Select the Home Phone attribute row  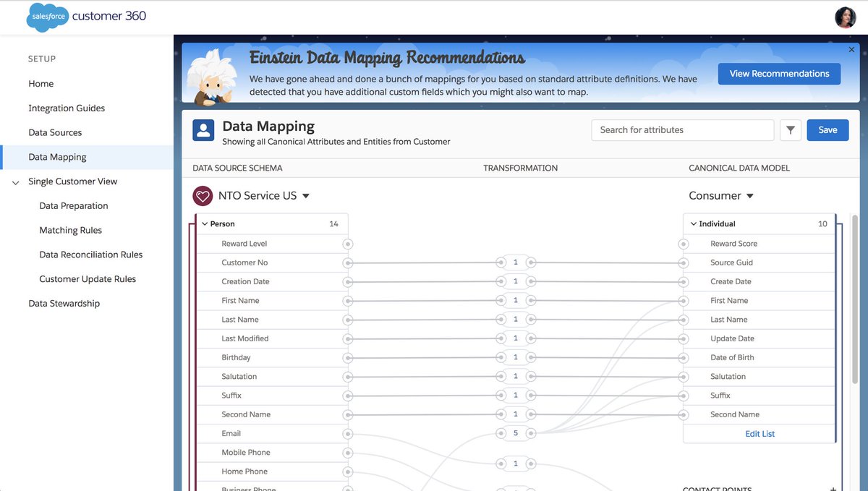point(272,471)
